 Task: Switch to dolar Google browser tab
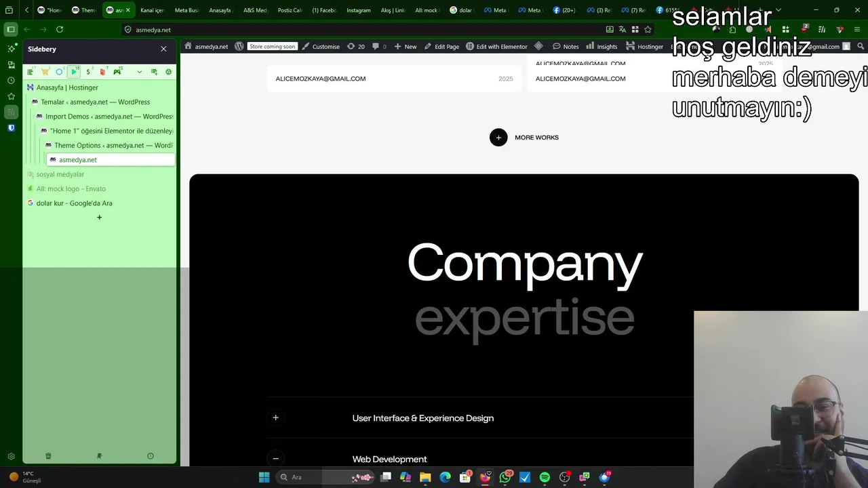pos(461,10)
